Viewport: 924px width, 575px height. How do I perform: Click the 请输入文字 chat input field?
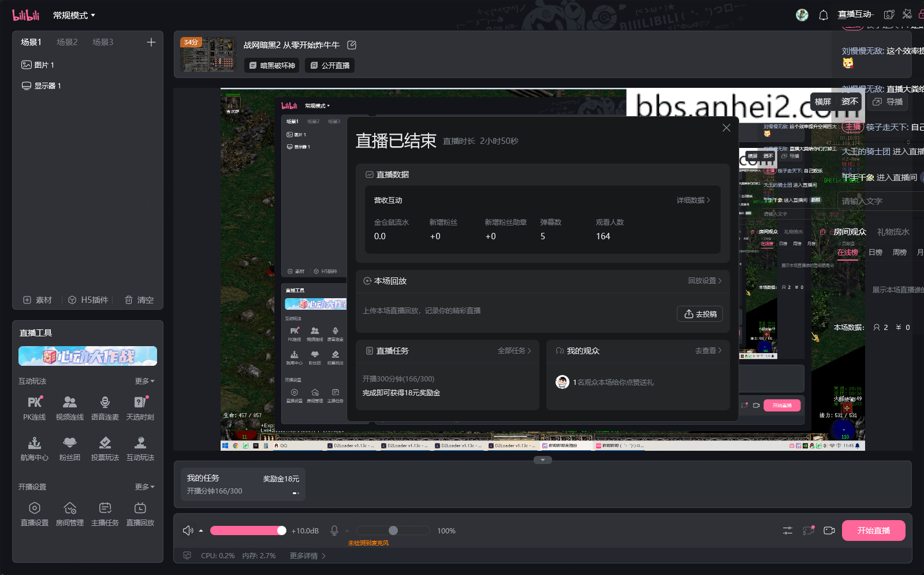coord(881,201)
